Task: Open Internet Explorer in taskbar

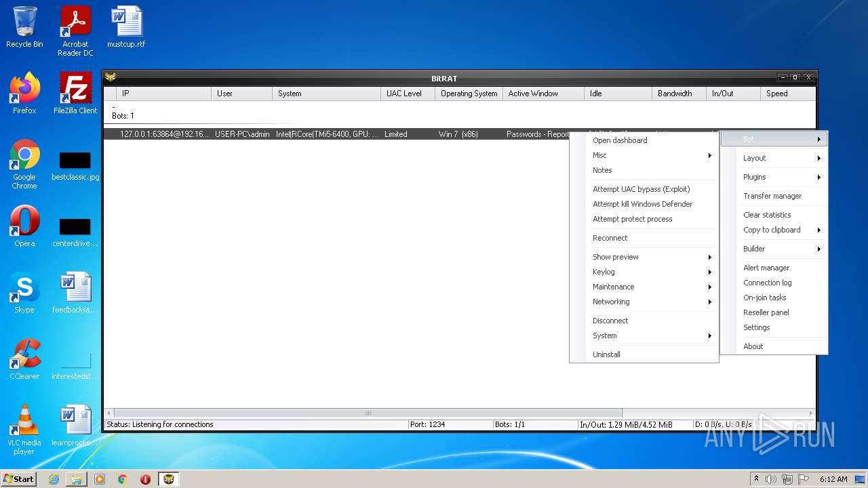Action: coord(54,479)
